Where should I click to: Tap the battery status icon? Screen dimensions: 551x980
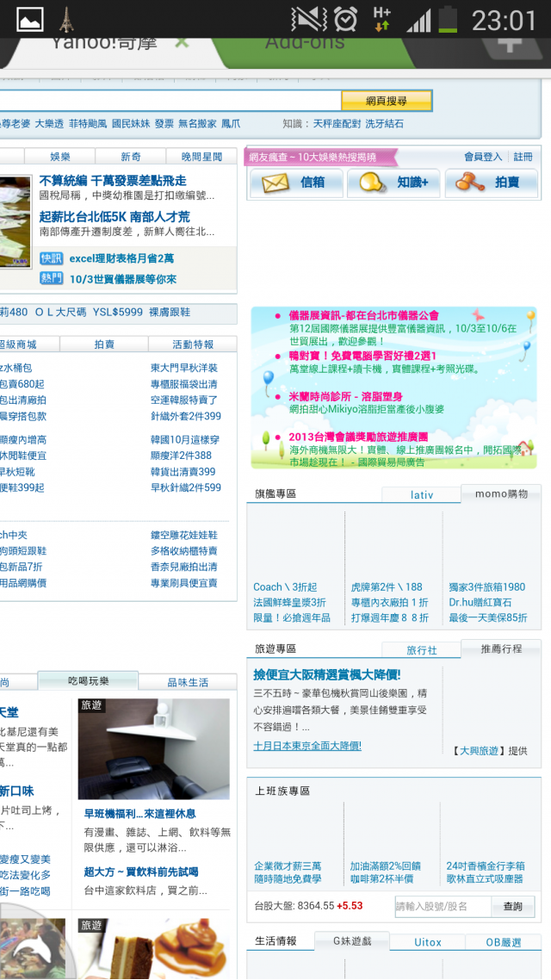(448, 19)
